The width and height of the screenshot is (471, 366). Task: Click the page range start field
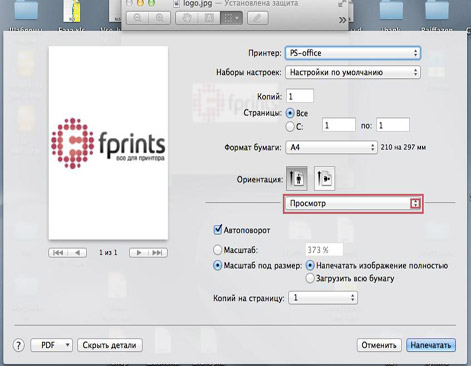339,126
